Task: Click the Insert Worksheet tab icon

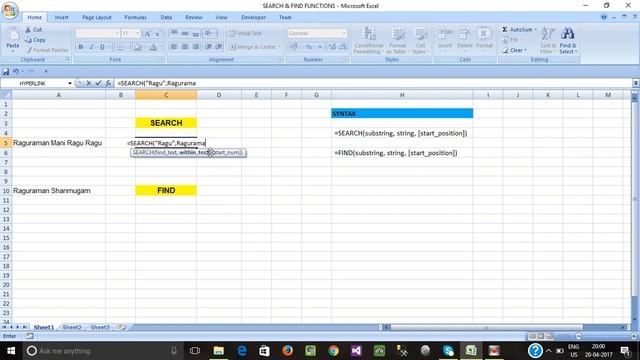Action: click(121, 327)
